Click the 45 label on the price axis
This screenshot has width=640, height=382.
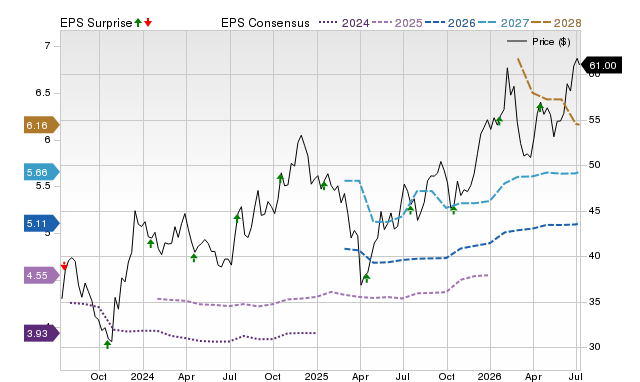coord(594,211)
